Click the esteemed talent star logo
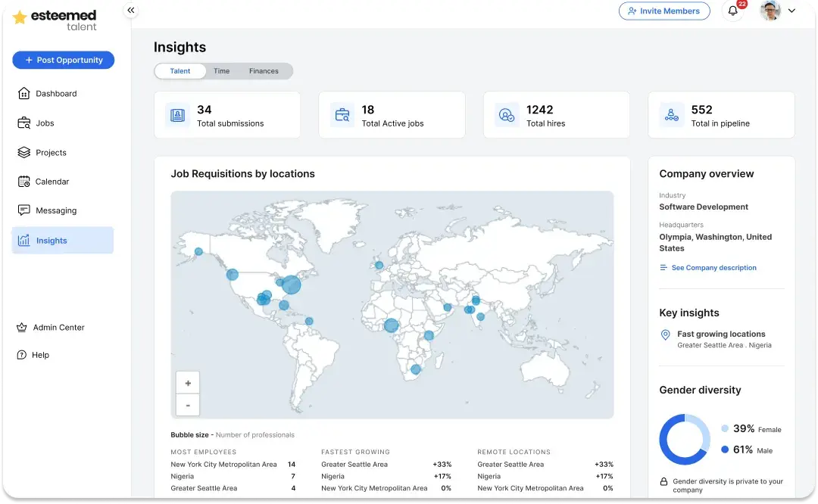The height and width of the screenshot is (504, 818). [20, 17]
